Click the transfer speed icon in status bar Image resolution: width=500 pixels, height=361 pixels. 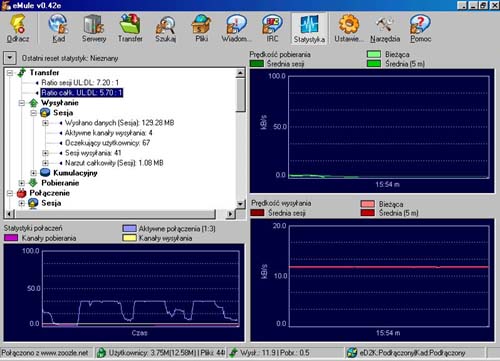click(x=233, y=353)
